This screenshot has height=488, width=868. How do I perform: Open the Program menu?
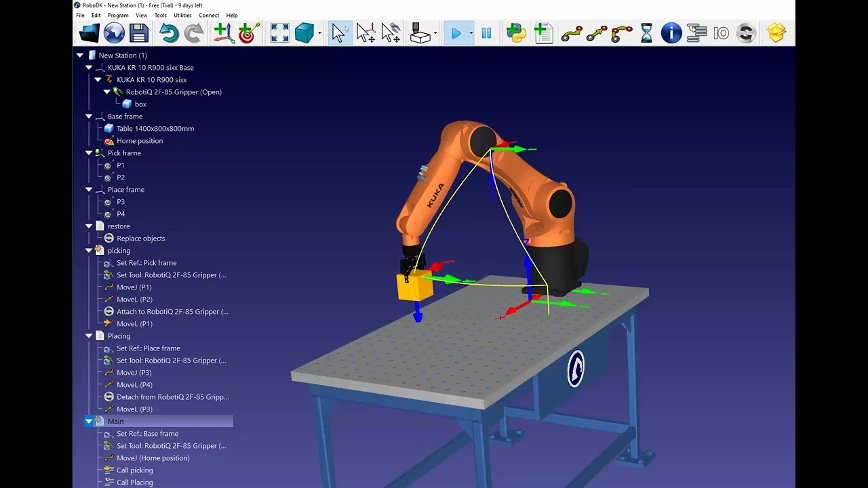[x=118, y=15]
